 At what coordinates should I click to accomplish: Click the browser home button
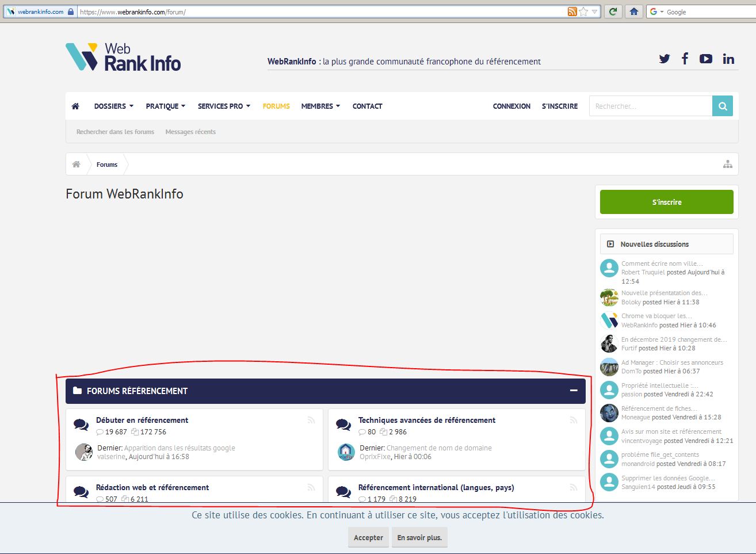click(633, 12)
